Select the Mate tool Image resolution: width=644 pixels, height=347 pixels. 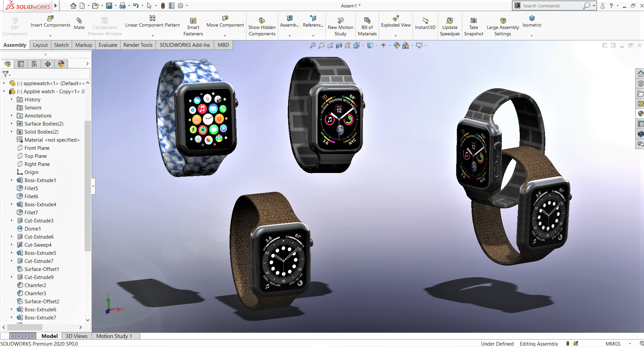click(x=79, y=24)
